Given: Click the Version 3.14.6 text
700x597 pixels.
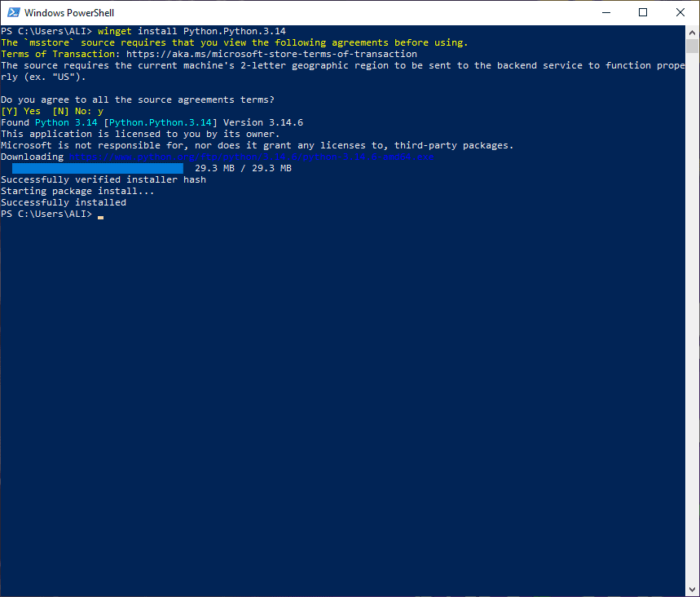Looking at the screenshot, I should click(x=263, y=123).
